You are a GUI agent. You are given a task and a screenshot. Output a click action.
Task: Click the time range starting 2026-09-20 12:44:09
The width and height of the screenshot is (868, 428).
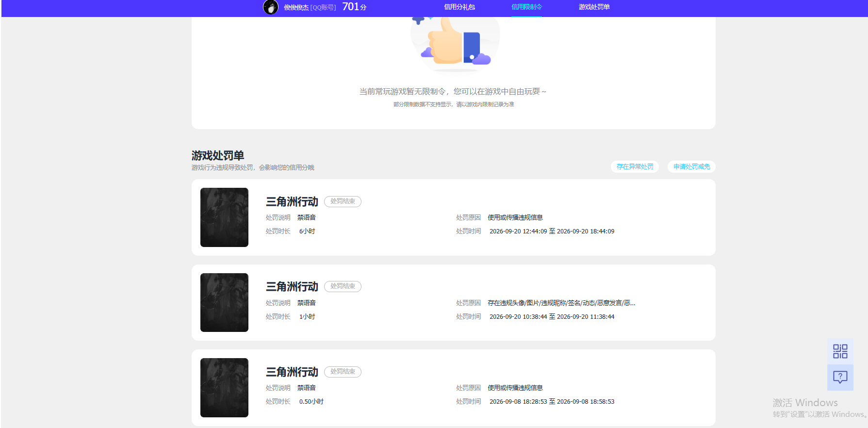point(552,231)
